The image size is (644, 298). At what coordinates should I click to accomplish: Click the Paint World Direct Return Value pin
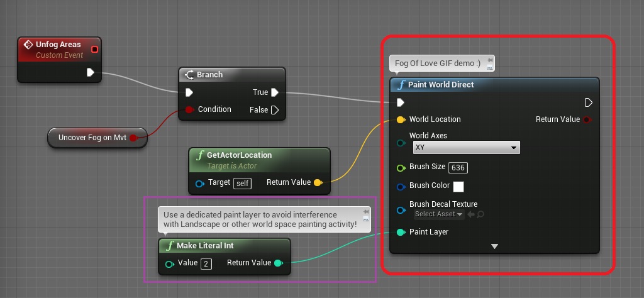click(587, 119)
